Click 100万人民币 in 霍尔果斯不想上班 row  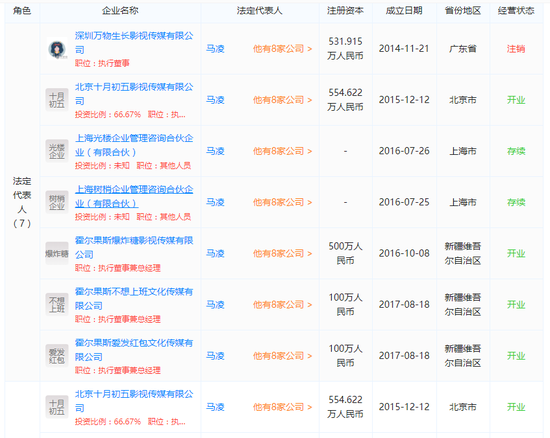(x=345, y=305)
